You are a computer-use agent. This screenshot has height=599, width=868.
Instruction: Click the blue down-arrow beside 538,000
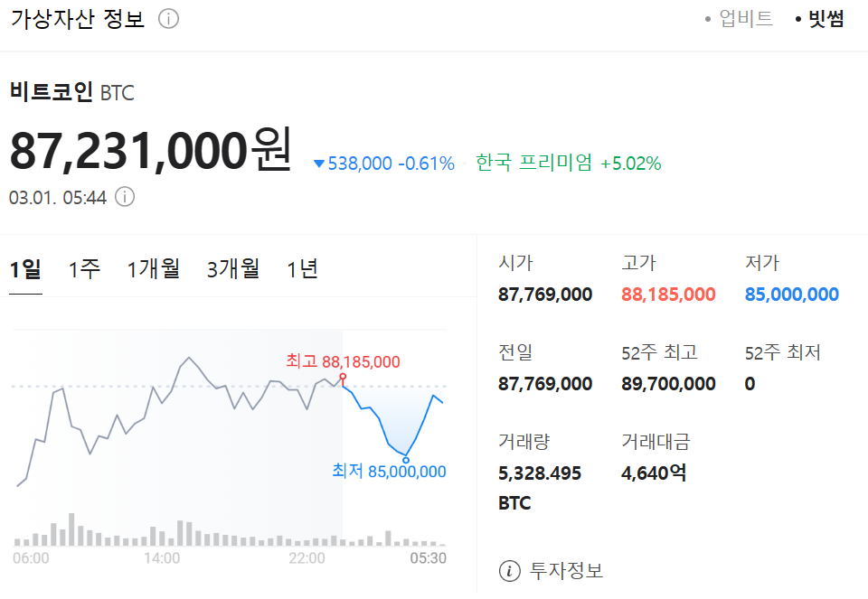coord(318,164)
